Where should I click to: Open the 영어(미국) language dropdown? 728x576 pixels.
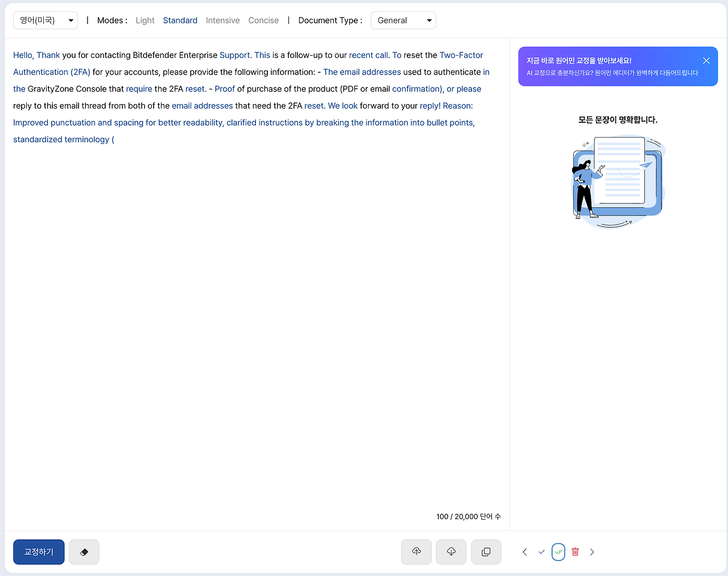45,20
